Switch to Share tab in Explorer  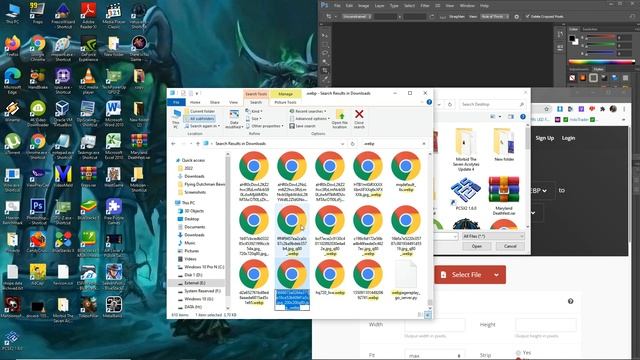tap(215, 102)
